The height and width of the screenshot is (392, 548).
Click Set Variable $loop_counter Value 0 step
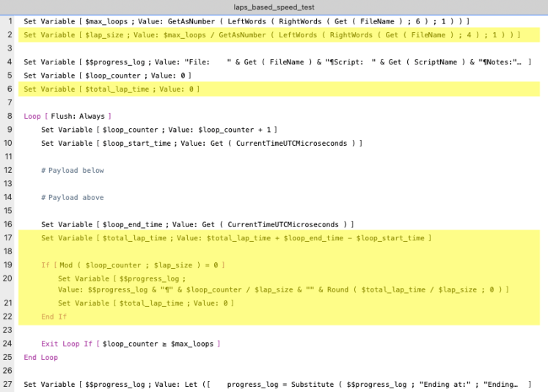click(x=108, y=75)
